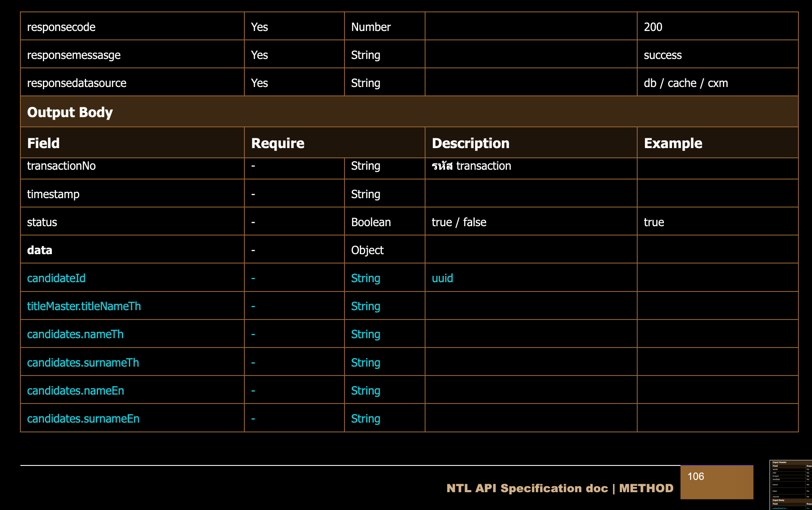
Task: Click the responsedatasource example 'db / cache / cxm'
Action: [686, 83]
